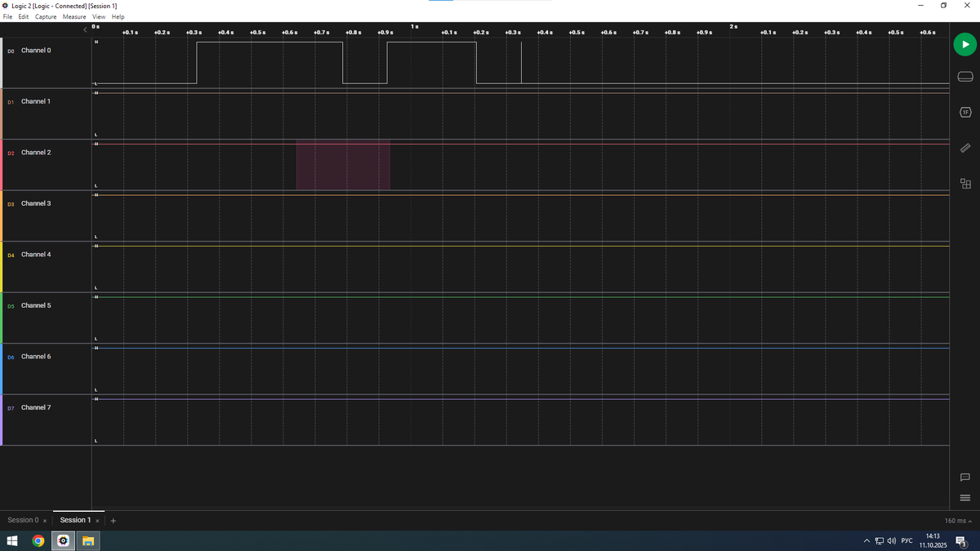Click the 0 s marker on the time ruler
The width and height of the screenshot is (980, 551).
pos(96,27)
